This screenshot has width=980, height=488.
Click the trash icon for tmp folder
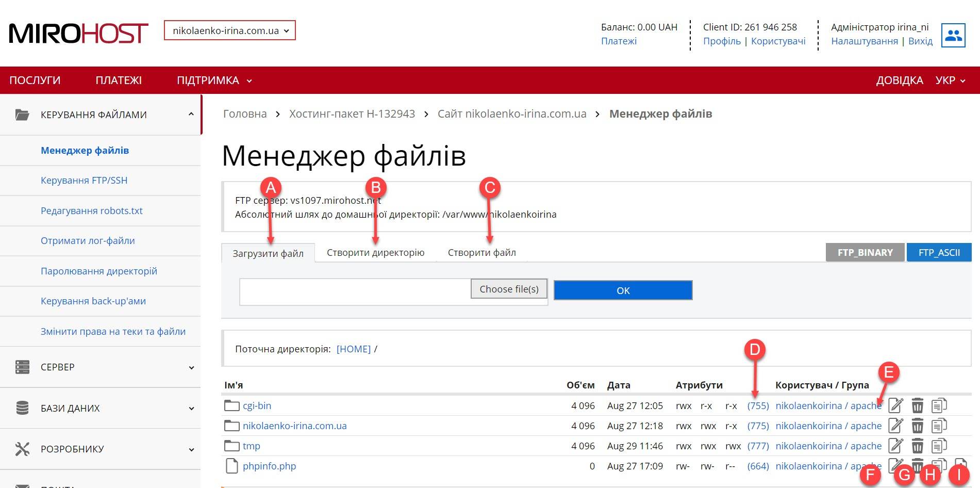(918, 446)
